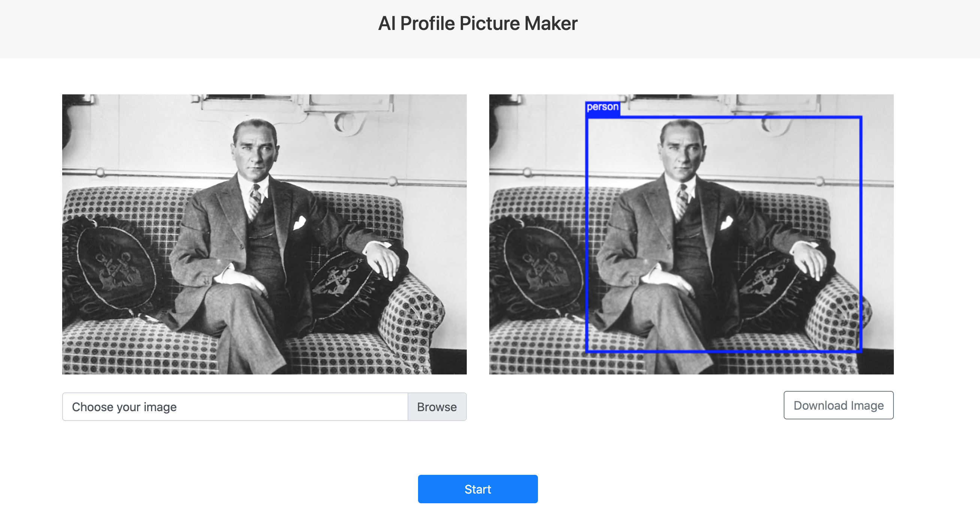Click the Start button to process
Image resolution: width=980 pixels, height=525 pixels.
click(478, 489)
